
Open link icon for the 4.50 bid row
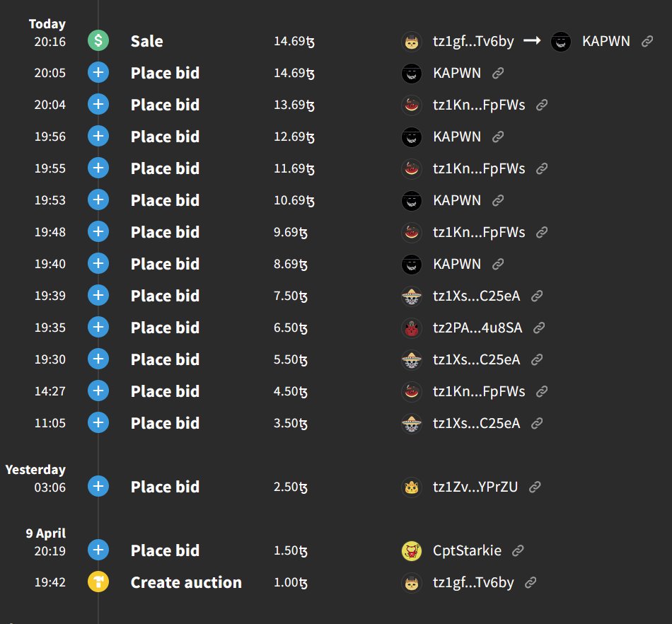(542, 391)
